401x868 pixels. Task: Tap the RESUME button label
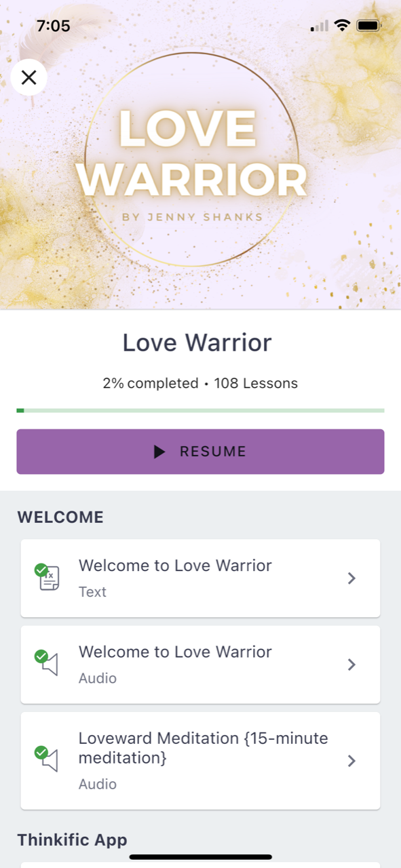coord(213,452)
